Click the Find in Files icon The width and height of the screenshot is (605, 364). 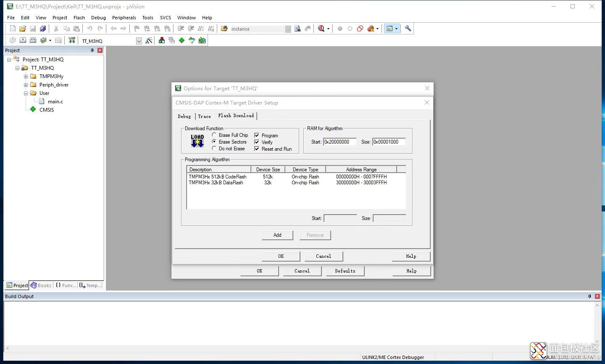pos(297,29)
